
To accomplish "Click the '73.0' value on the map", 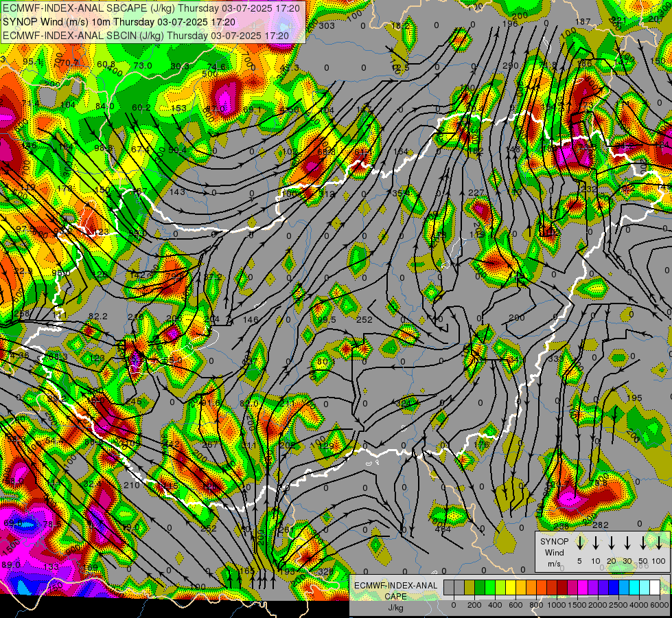I will (x=143, y=66).
